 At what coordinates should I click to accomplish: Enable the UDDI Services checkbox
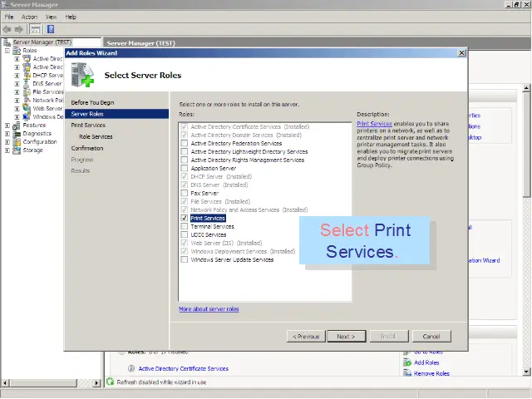pos(185,234)
